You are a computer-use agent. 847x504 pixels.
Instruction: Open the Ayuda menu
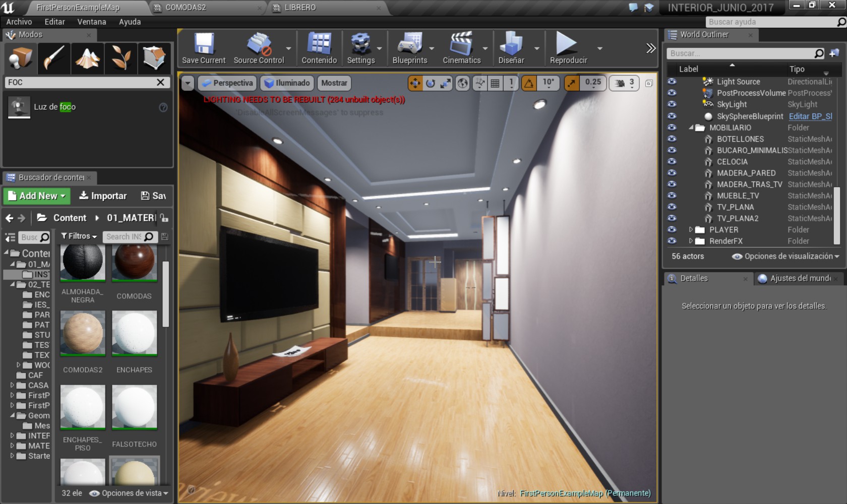coord(130,22)
